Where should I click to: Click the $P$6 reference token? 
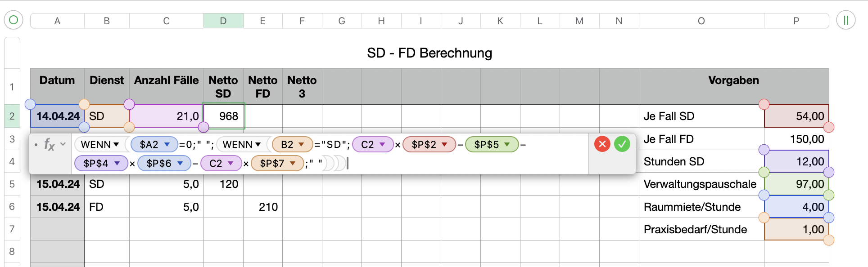tap(158, 163)
